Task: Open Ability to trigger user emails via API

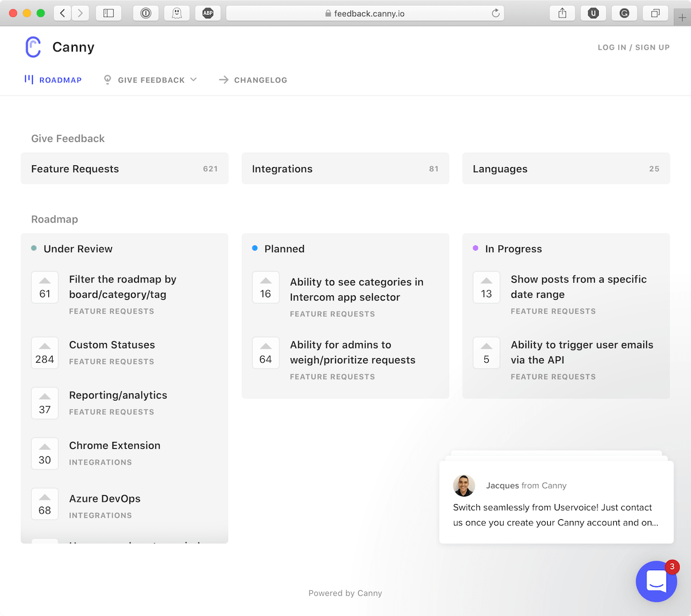Action: (582, 353)
